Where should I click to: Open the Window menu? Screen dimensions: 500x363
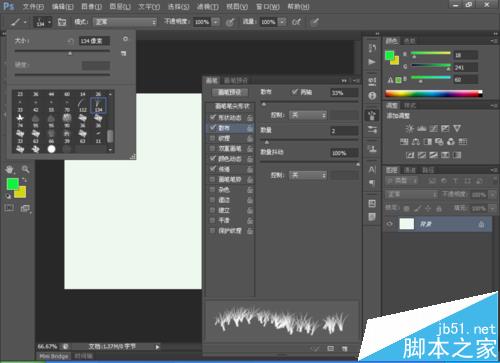point(267,6)
